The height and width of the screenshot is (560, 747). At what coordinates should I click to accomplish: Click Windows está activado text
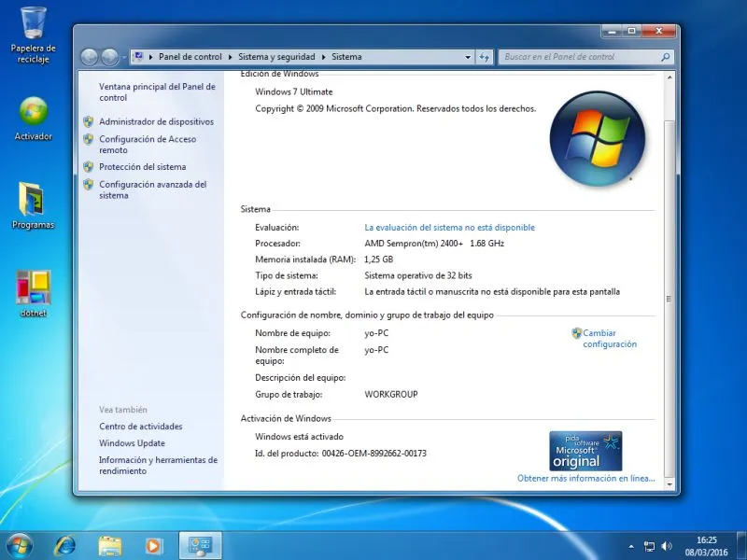(299, 437)
